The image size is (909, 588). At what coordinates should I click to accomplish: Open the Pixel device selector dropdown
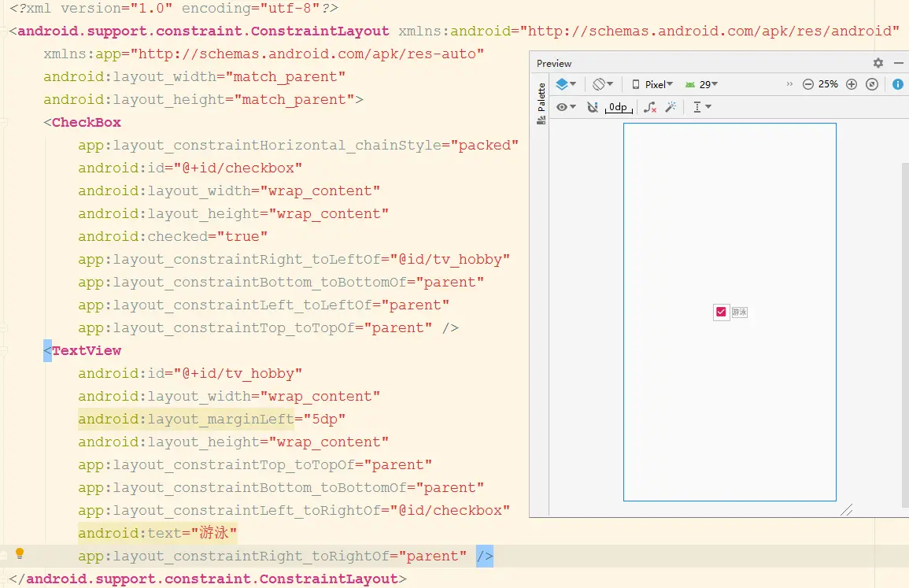(652, 84)
